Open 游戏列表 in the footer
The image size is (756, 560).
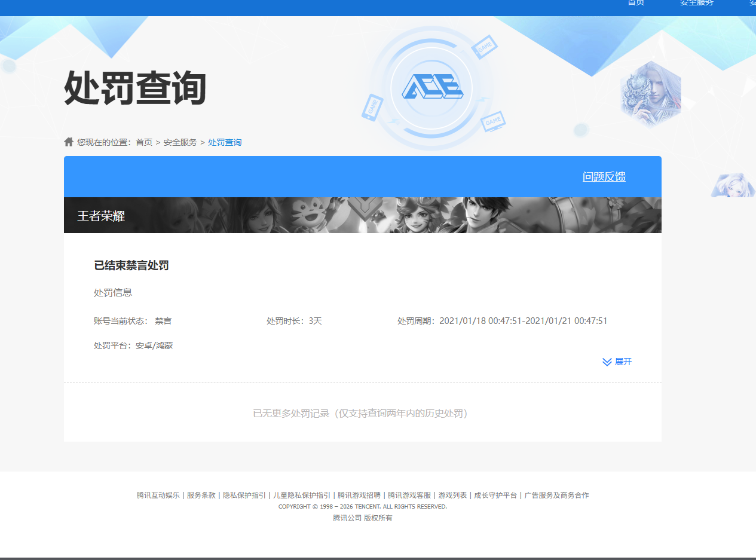[x=451, y=495]
